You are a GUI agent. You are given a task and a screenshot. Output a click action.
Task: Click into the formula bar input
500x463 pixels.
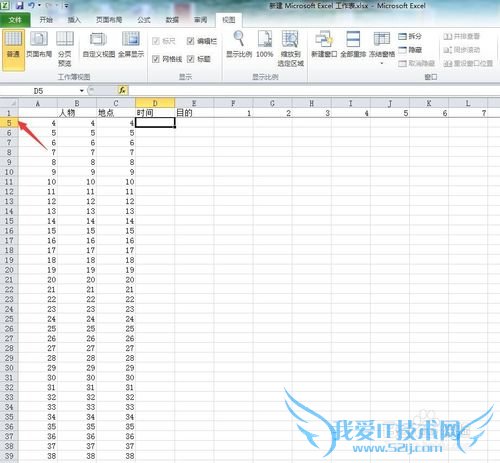pyautogui.click(x=313, y=91)
